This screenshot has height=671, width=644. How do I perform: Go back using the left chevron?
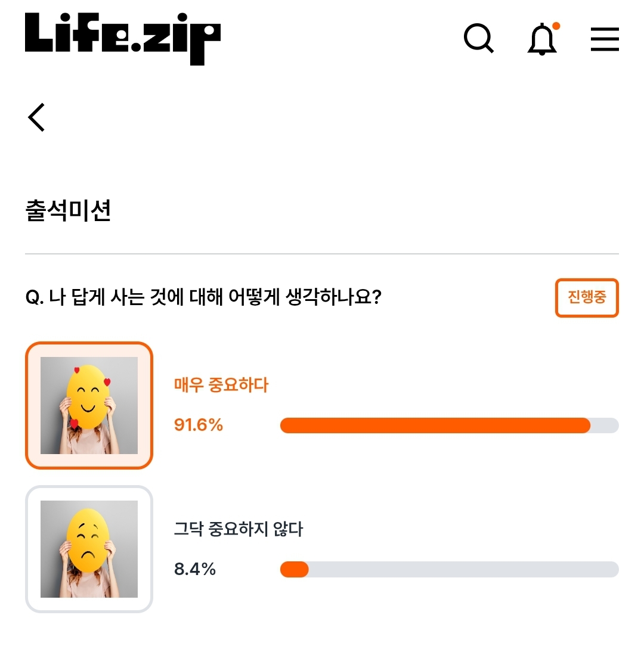36,117
